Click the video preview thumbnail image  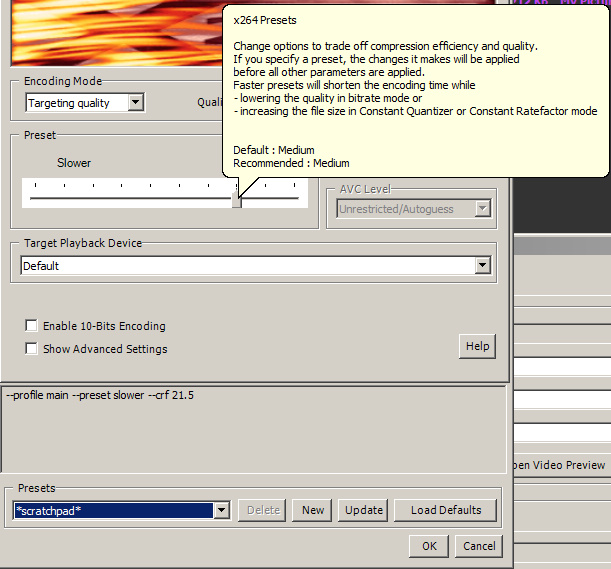coord(117,32)
